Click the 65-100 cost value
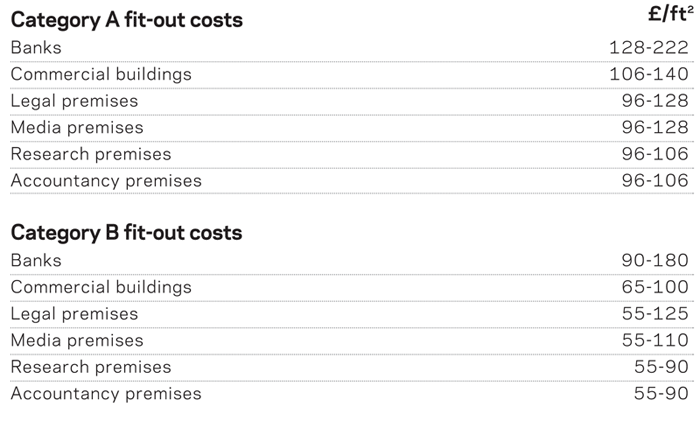 (x=654, y=287)
